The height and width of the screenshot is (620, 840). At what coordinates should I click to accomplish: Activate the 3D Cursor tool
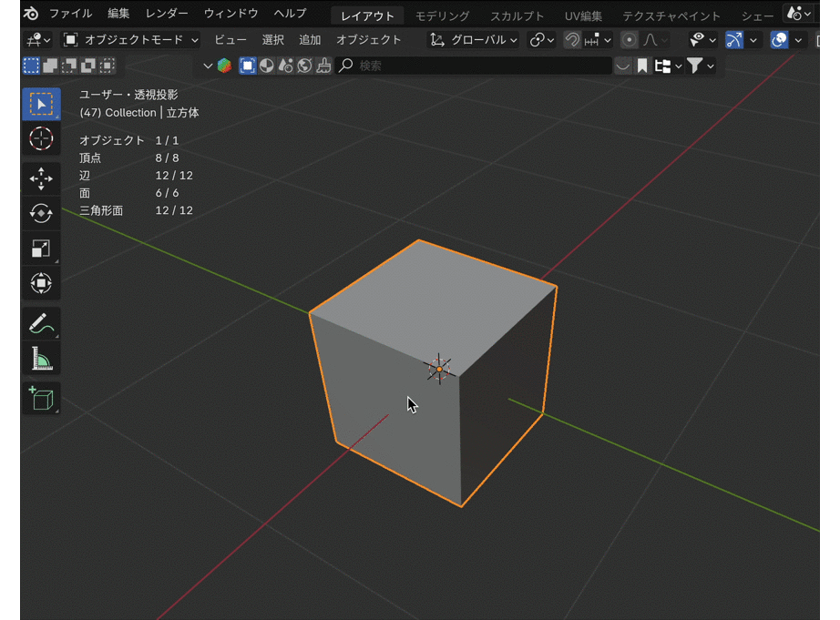(41, 138)
